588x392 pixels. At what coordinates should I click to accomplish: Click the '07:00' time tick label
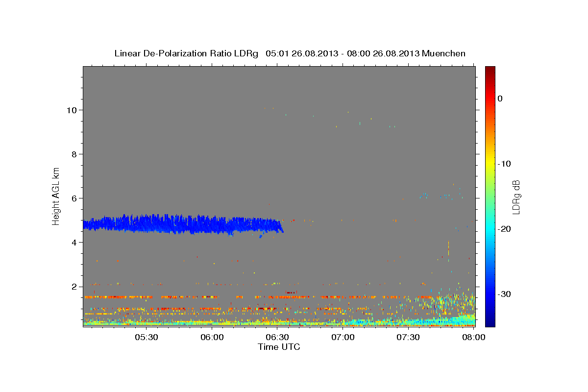pyautogui.click(x=343, y=337)
